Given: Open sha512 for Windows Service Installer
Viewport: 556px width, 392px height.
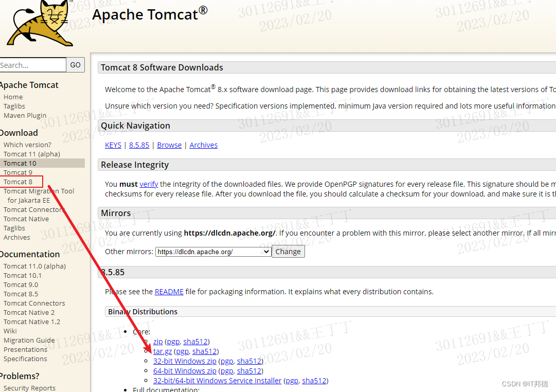Looking at the screenshot, I should (x=314, y=381).
